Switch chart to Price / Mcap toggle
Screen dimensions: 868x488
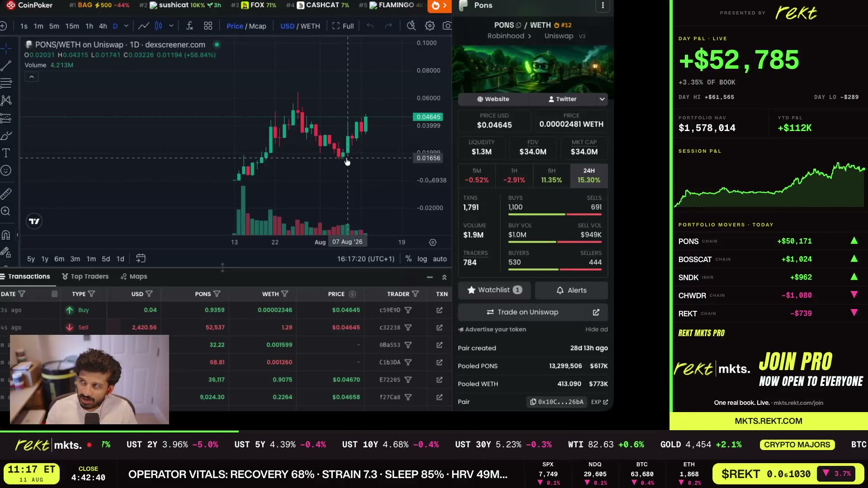coord(246,26)
